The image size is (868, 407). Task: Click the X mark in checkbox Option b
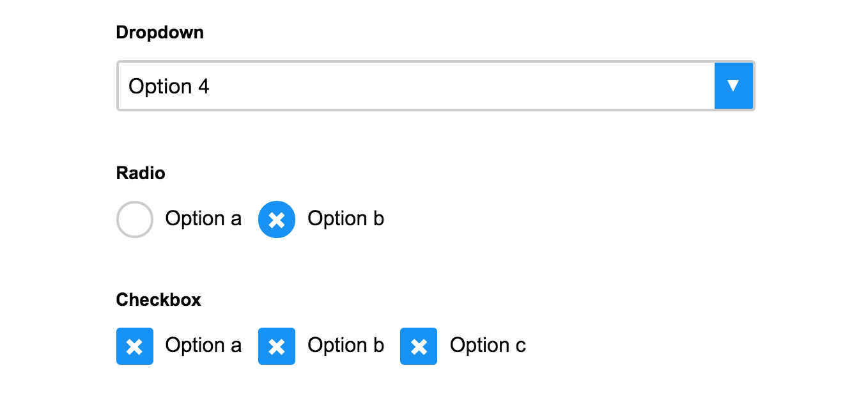(276, 346)
